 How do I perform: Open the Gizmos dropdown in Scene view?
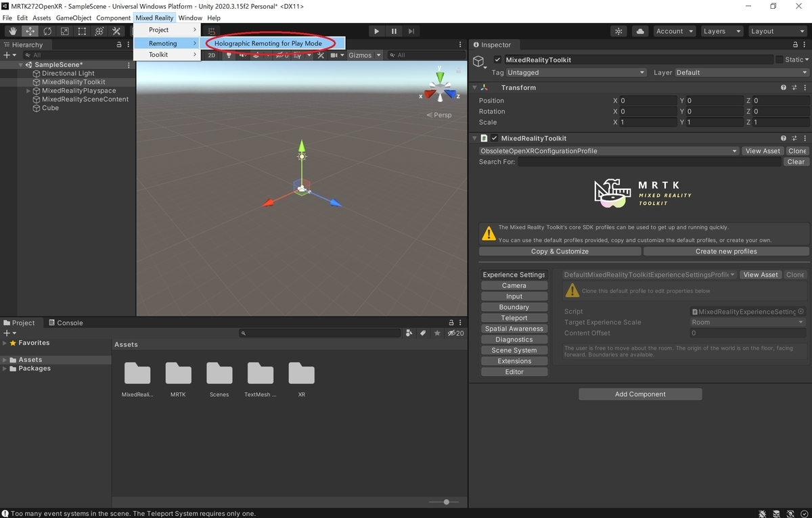click(x=365, y=55)
